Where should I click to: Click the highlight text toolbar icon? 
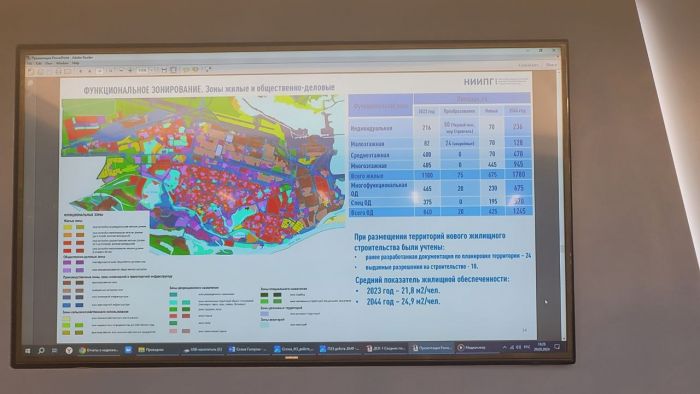[x=195, y=70]
